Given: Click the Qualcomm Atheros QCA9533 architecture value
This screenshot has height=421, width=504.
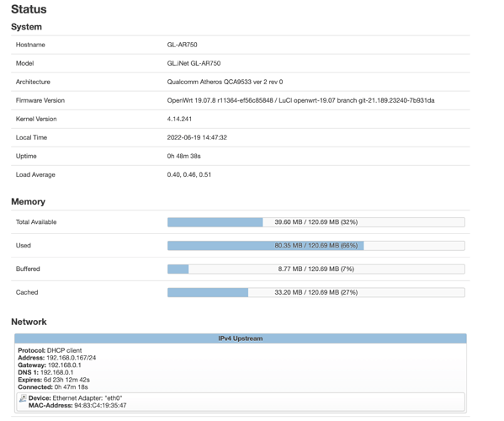Looking at the screenshot, I should pos(225,82).
